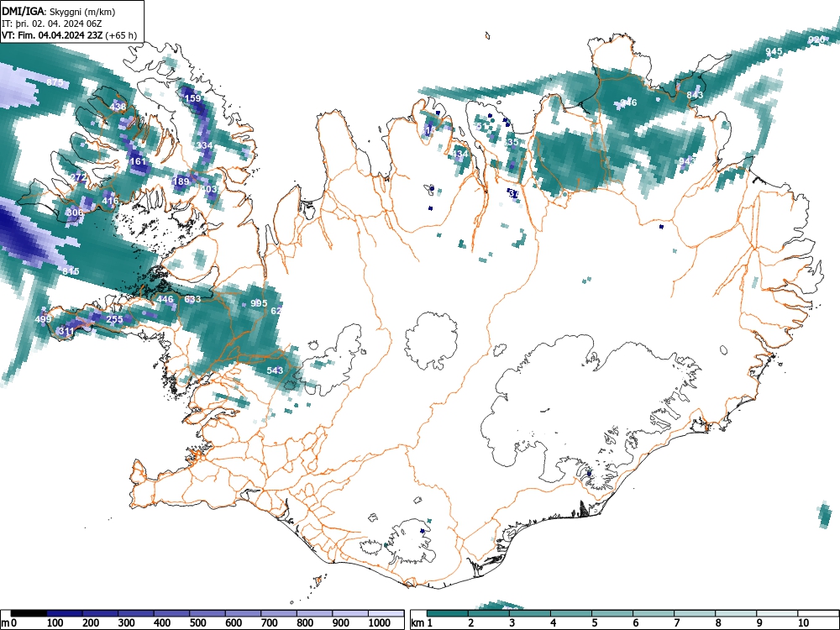Viewport: 840px width, 630px height.
Task: Click the "255" visibility value on the map
Action: pos(114,319)
